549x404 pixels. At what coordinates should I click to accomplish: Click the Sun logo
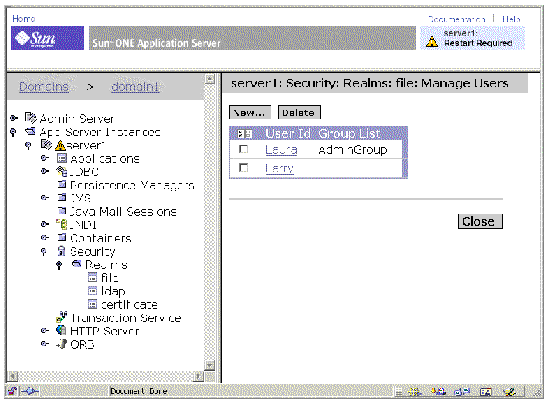click(x=47, y=38)
